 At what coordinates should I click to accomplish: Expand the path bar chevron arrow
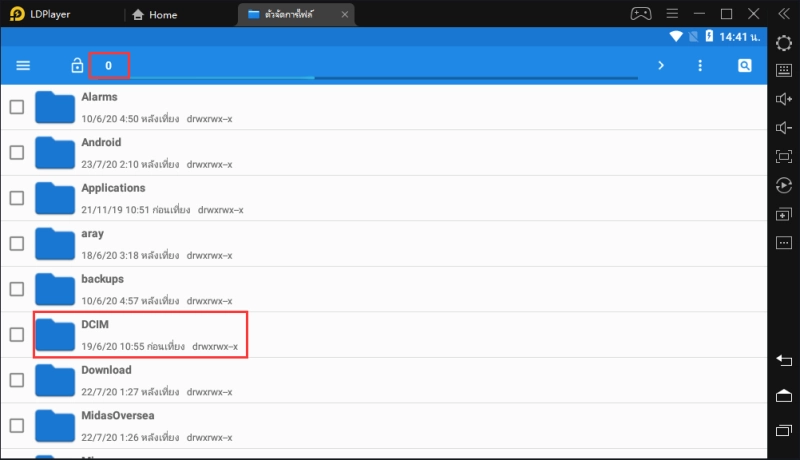point(660,66)
